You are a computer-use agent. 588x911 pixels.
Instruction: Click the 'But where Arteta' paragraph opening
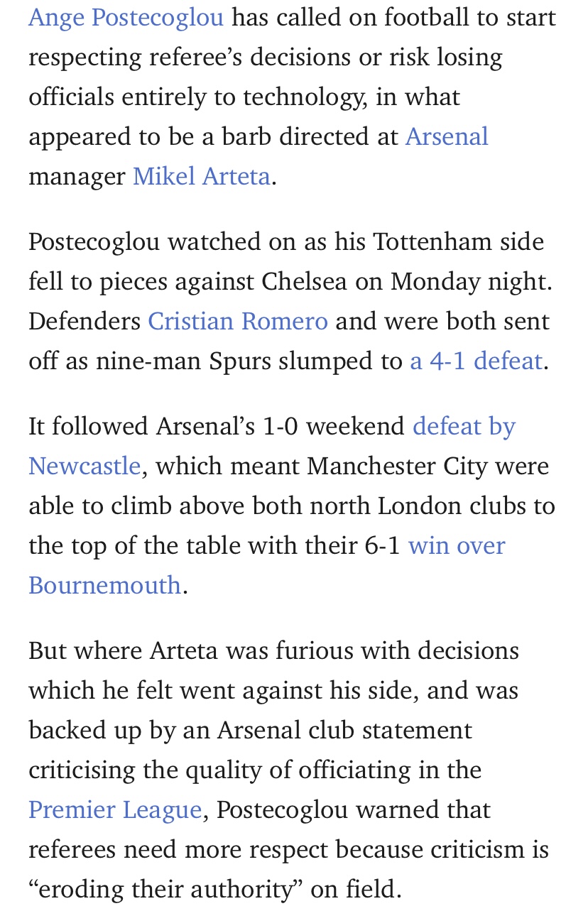pyautogui.click(x=126, y=650)
